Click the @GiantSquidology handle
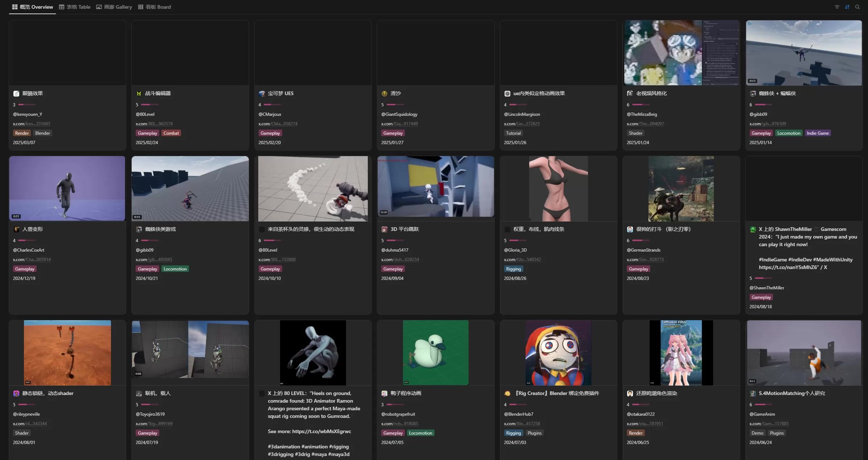 (x=399, y=114)
